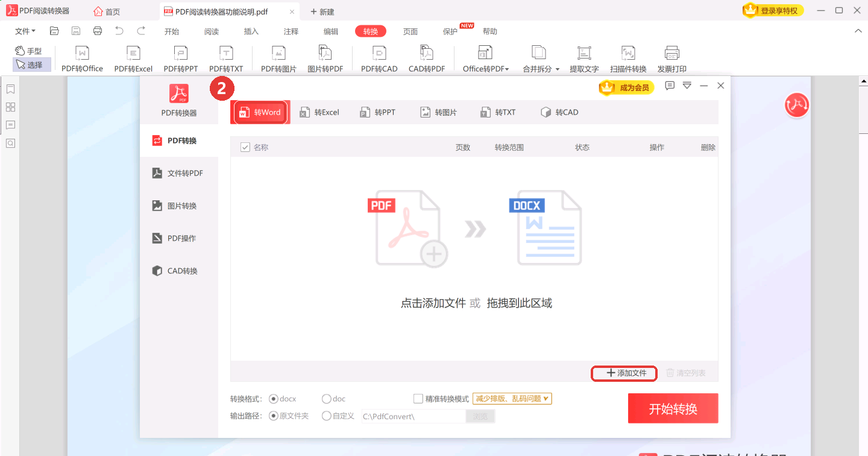The height and width of the screenshot is (456, 868).
Task: Click the feedback message icon in converter dialog
Action: [670, 86]
